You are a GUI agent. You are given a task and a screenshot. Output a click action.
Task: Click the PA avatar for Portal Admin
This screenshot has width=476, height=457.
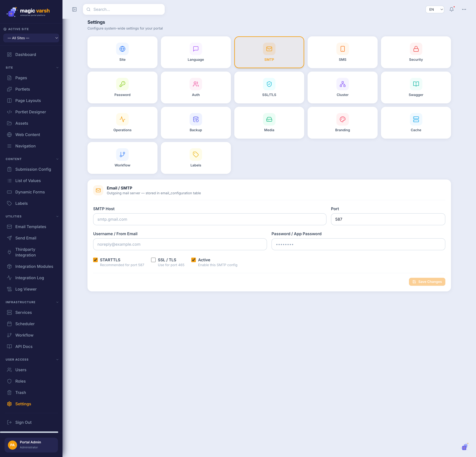tap(12, 445)
